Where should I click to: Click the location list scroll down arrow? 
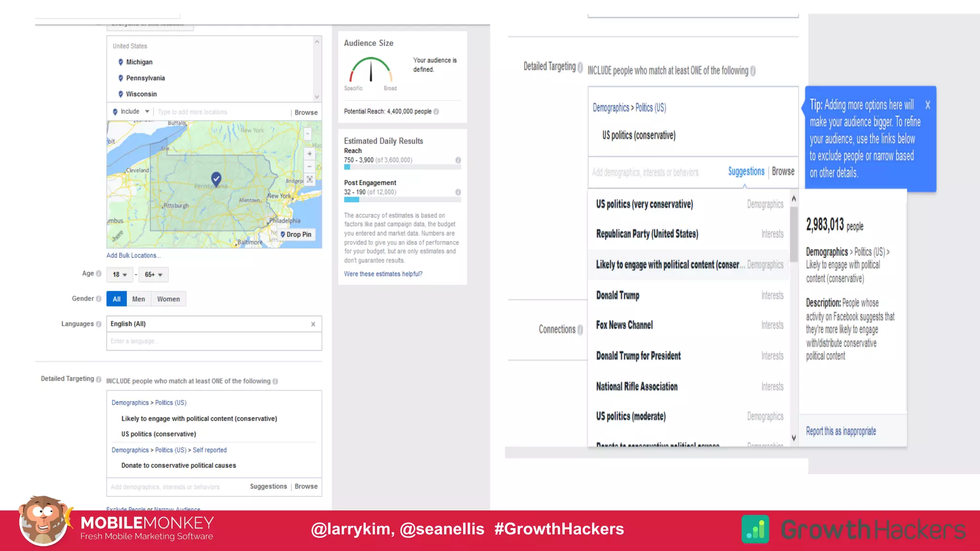tap(317, 97)
